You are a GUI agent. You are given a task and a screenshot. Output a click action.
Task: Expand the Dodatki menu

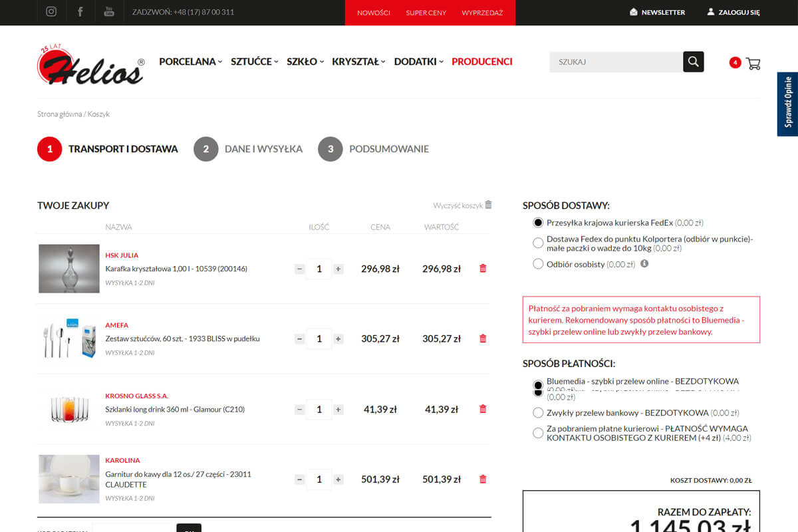click(419, 61)
